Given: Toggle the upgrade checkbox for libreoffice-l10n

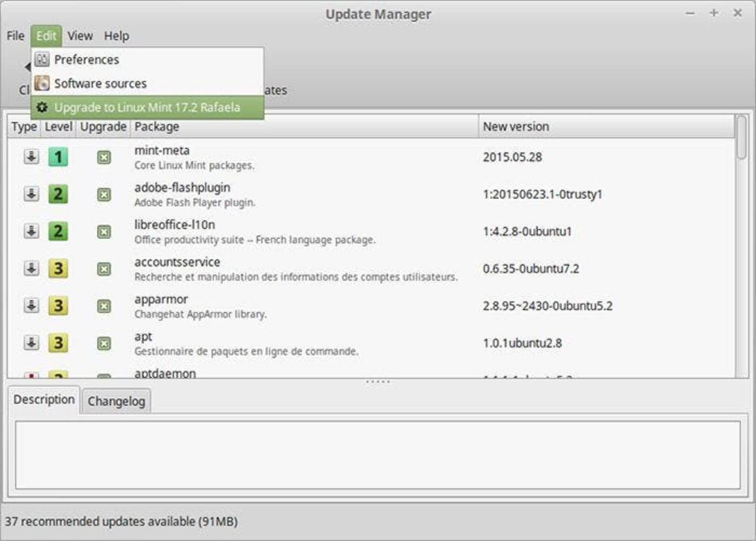Looking at the screenshot, I should click(x=103, y=231).
